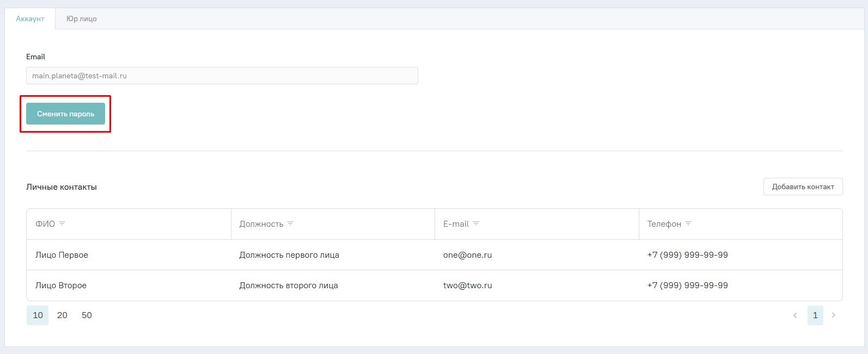868x354 pixels.
Task: Set page size to 10 rows
Action: (38, 315)
